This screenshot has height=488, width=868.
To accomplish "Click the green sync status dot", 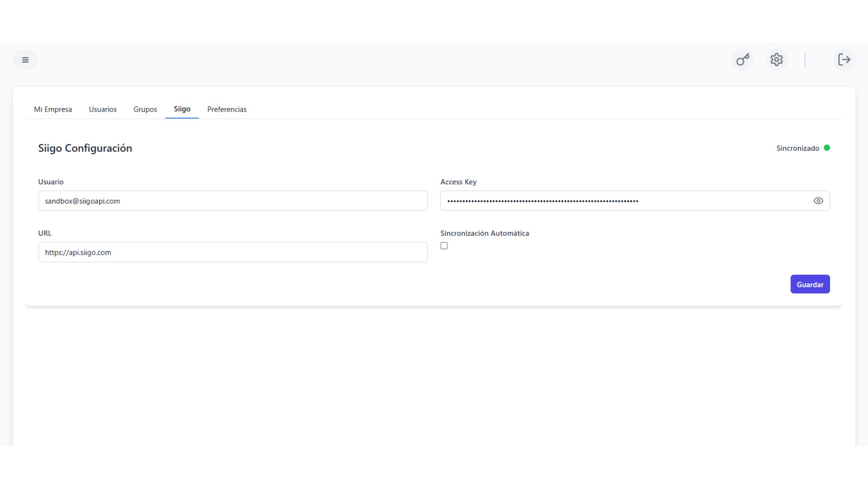I will (826, 148).
